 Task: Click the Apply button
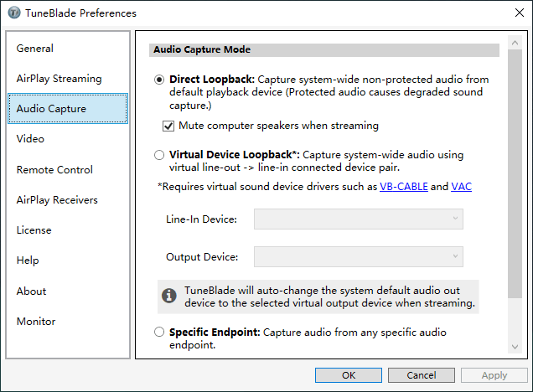[x=494, y=375]
